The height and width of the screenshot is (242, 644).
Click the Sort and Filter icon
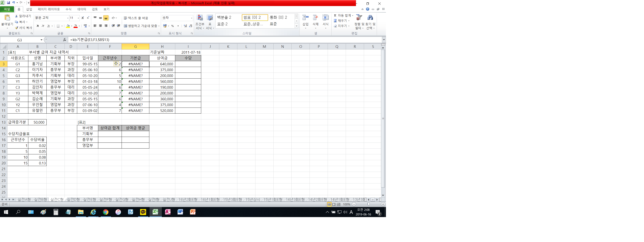click(x=359, y=17)
